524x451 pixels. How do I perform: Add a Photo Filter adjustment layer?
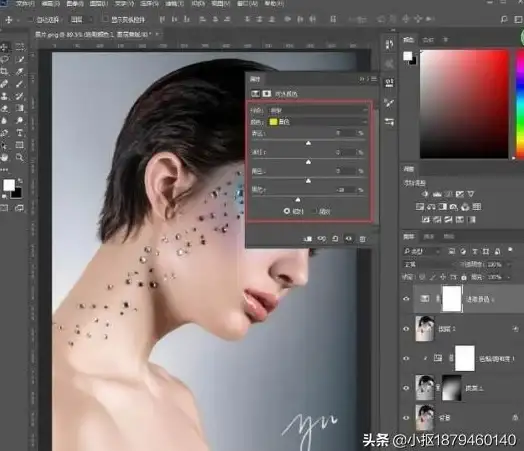[454, 207]
